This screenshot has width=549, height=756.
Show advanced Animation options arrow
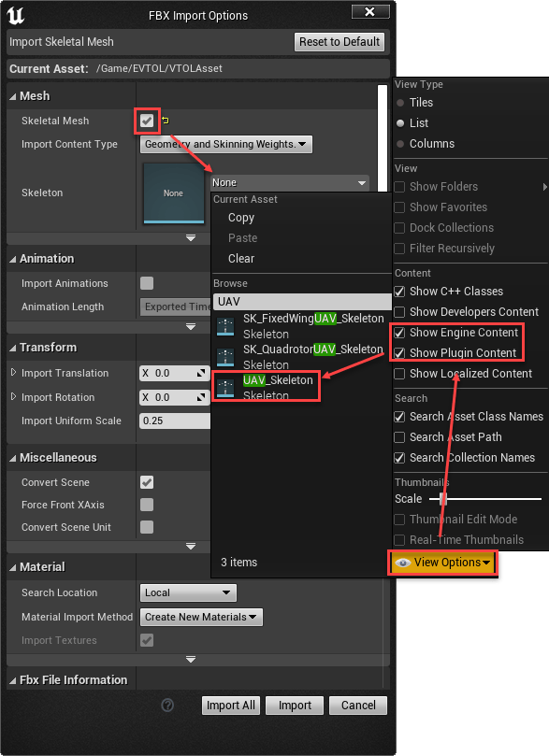191,327
